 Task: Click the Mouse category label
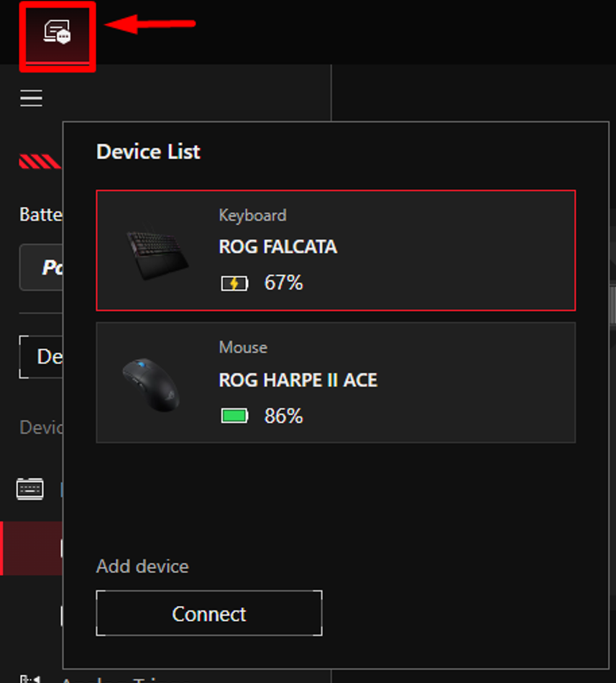(x=243, y=347)
